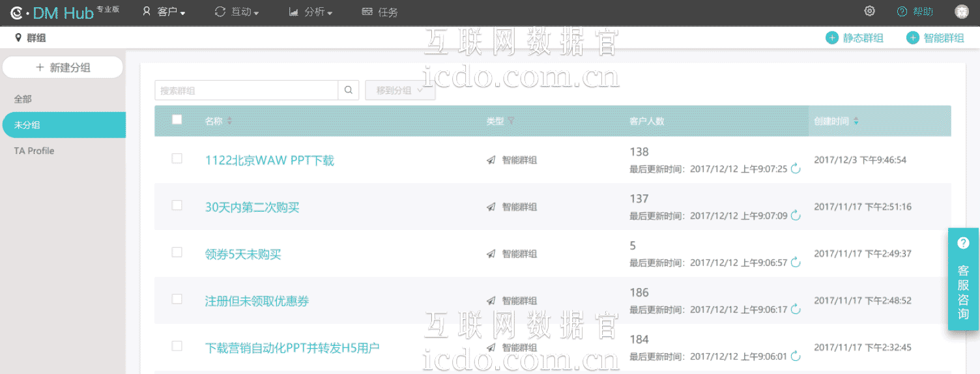
Task: Toggle the select-all header checkbox
Action: 177,120
